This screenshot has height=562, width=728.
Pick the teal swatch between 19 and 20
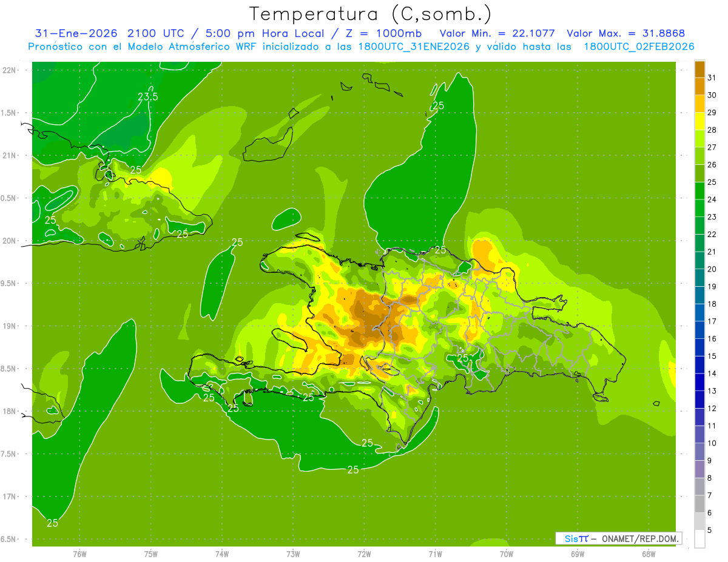coord(699,278)
